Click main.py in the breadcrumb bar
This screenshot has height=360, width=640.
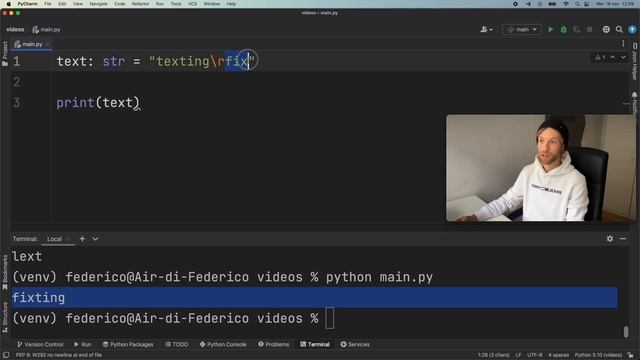pos(46,29)
